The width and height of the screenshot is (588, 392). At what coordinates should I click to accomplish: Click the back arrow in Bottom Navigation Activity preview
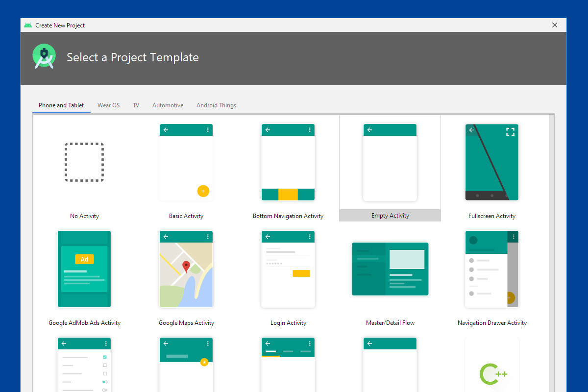[x=268, y=130]
